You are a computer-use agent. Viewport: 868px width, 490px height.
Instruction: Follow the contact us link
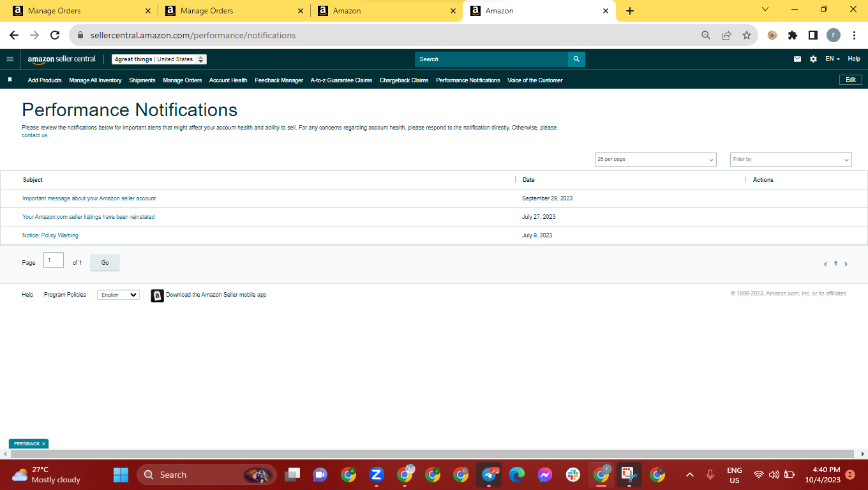(x=34, y=135)
